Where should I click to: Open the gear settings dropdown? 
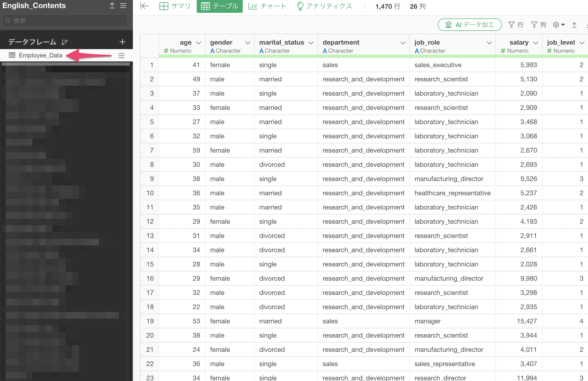coord(559,25)
